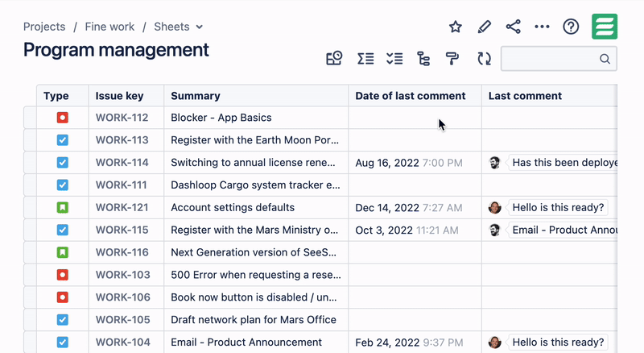Click the green stacked-bars app logo
The height and width of the screenshot is (353, 644).
(x=605, y=27)
